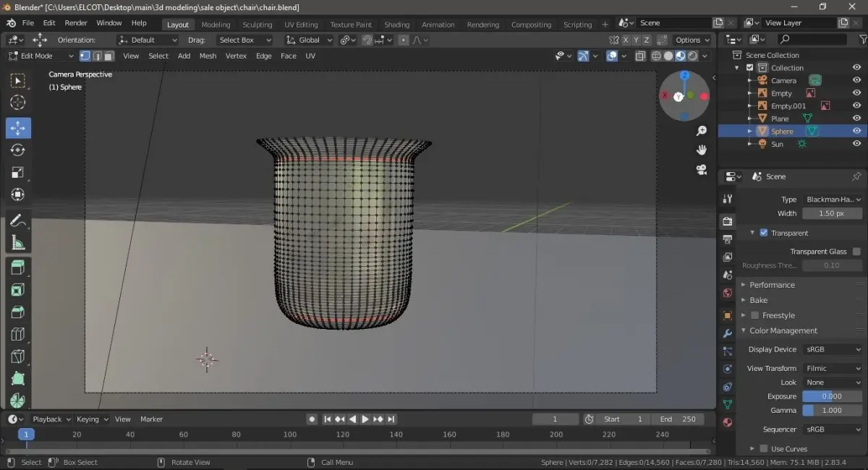Switch to wireframe viewport shading

click(x=656, y=56)
